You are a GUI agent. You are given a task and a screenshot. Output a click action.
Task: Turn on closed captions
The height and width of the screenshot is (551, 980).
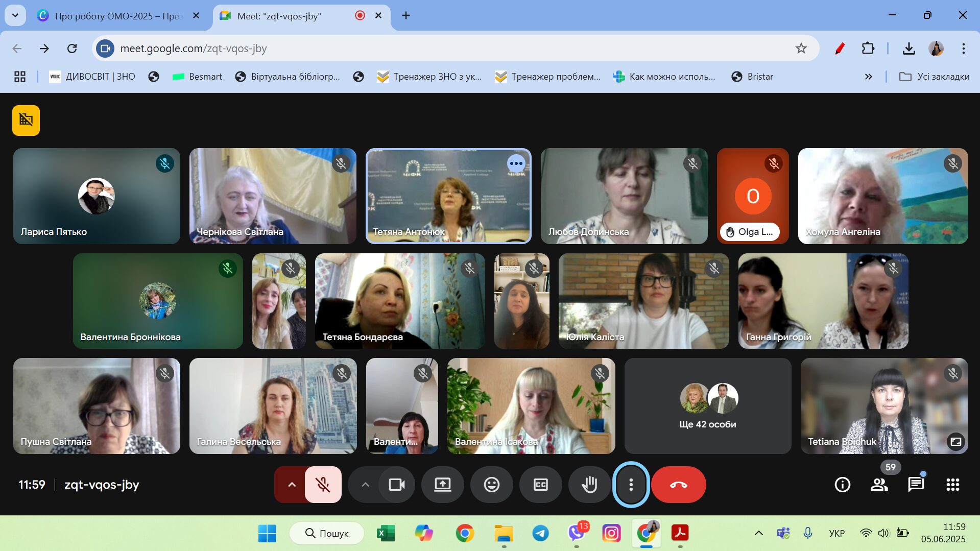(540, 485)
